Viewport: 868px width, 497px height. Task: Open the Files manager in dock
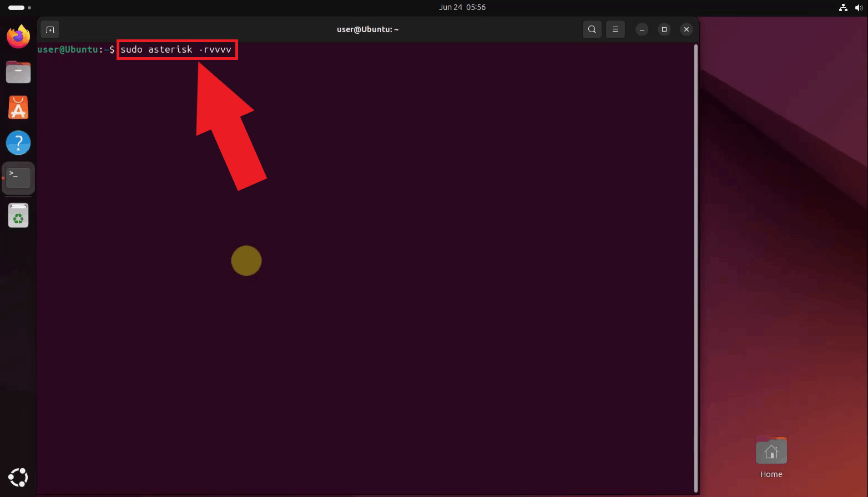pos(18,72)
